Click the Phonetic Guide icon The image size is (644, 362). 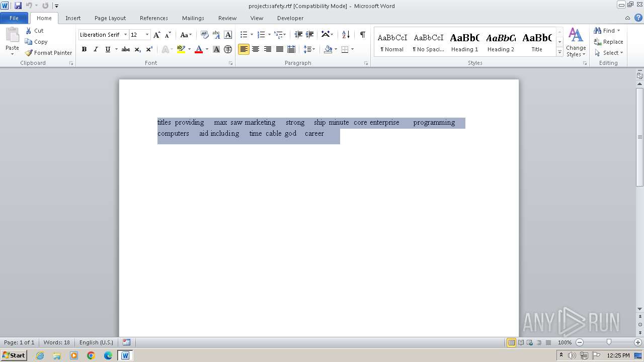click(x=216, y=35)
